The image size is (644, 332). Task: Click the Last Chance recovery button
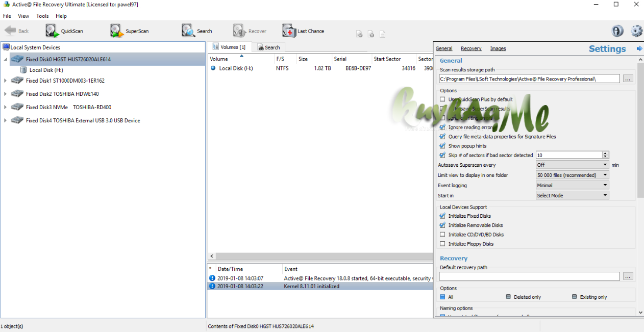[x=303, y=31]
